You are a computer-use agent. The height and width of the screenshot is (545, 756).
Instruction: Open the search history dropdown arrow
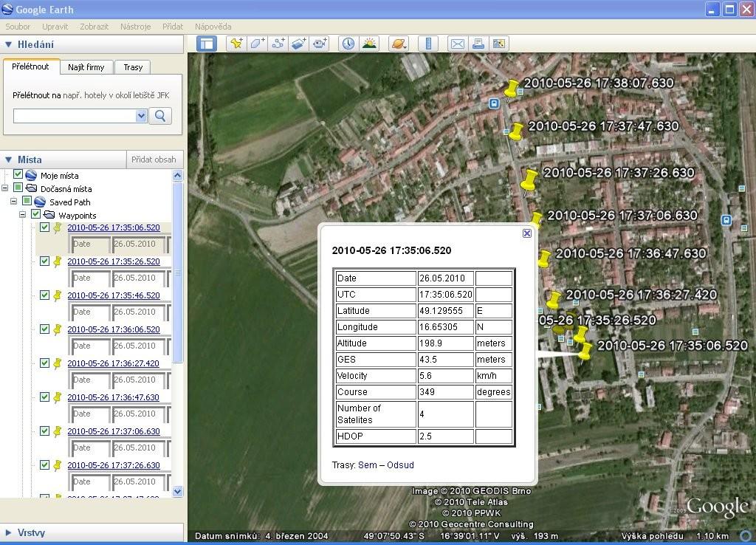pyautogui.click(x=141, y=116)
